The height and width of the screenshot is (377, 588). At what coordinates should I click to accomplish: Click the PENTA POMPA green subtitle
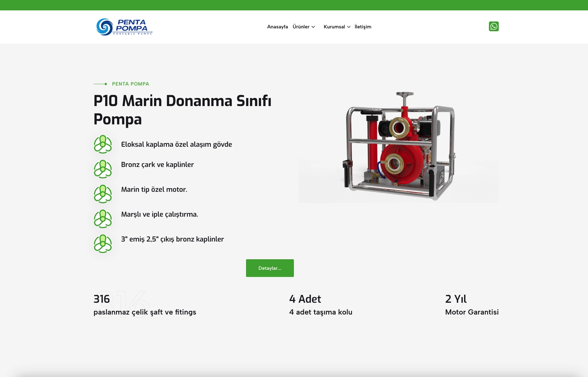pyautogui.click(x=130, y=84)
